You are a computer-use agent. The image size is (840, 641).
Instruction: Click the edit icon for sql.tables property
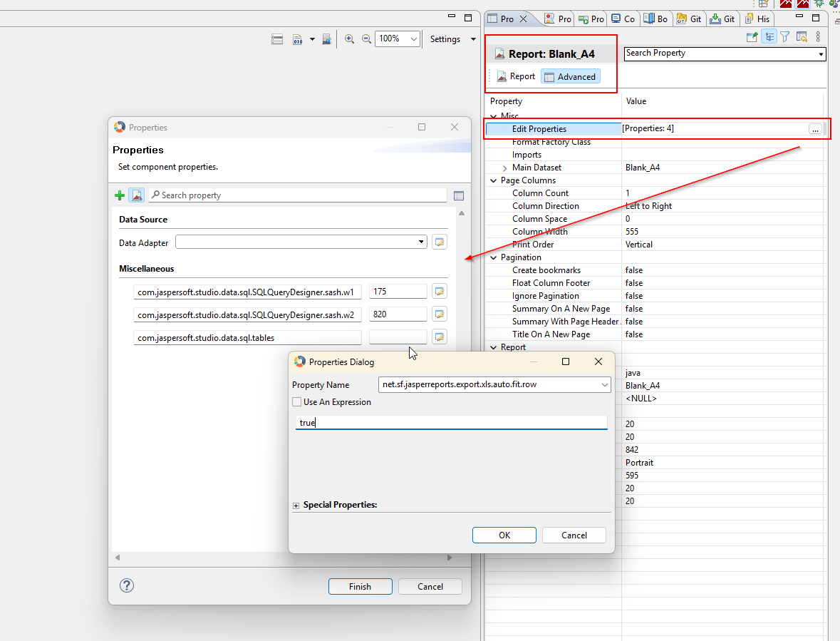[440, 337]
